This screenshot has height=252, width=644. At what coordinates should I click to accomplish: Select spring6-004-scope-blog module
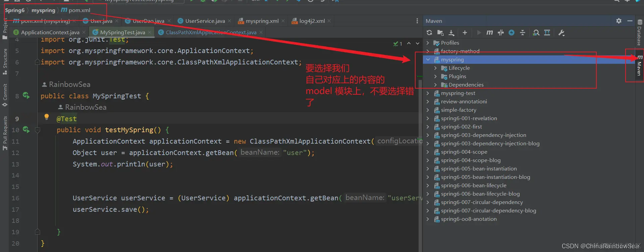click(471, 160)
